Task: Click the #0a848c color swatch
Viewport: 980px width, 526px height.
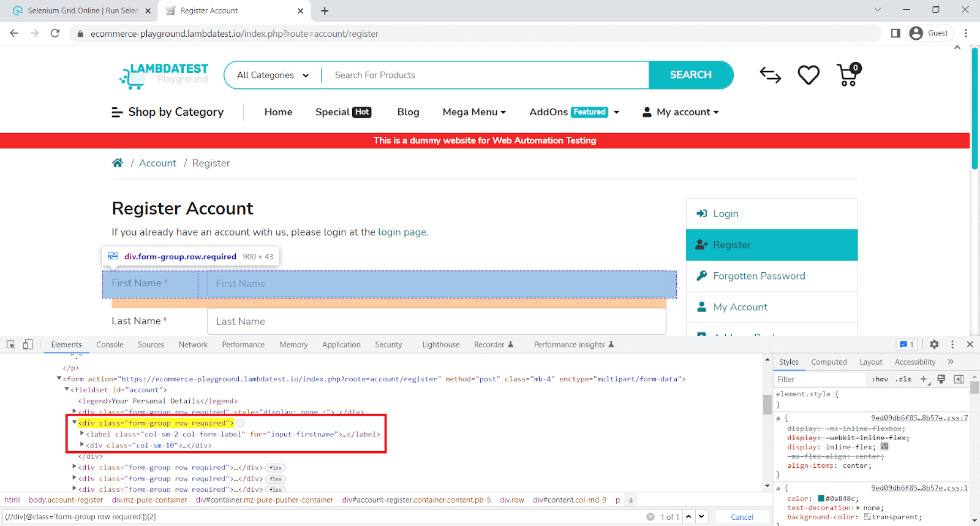Action: pyautogui.click(x=821, y=498)
